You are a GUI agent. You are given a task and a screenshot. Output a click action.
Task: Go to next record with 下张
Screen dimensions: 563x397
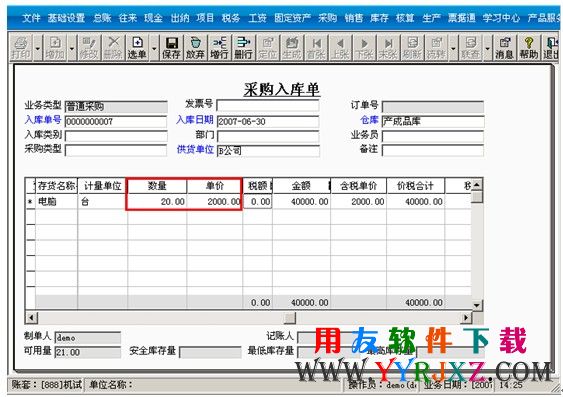point(364,48)
